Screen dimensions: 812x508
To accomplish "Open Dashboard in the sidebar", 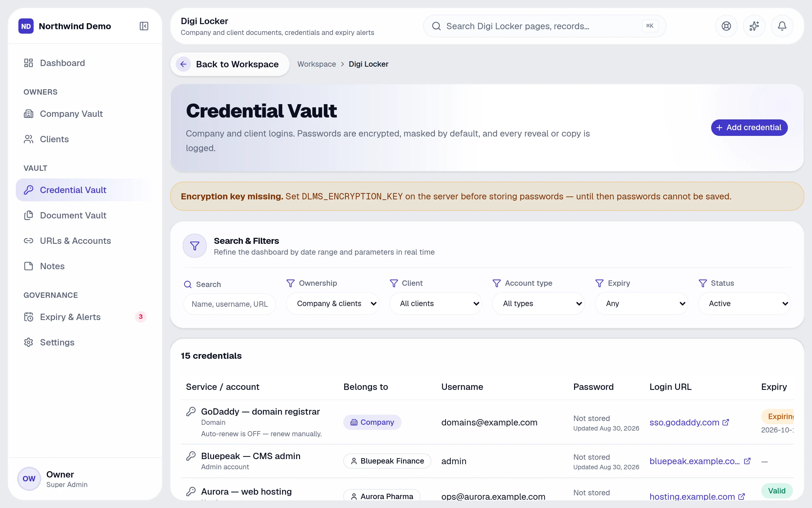I will pos(85,63).
